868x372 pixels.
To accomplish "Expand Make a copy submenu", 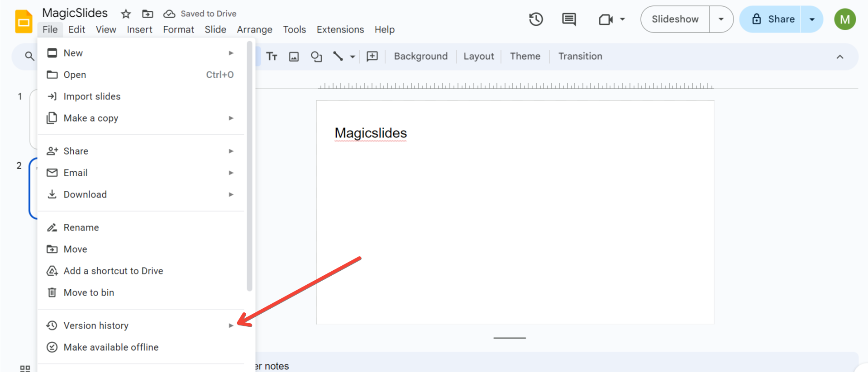I will click(x=141, y=118).
